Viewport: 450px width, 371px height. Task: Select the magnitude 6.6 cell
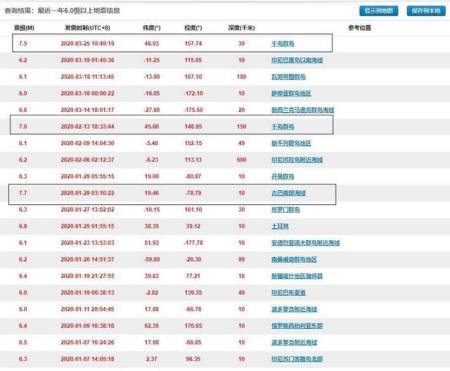(23, 110)
